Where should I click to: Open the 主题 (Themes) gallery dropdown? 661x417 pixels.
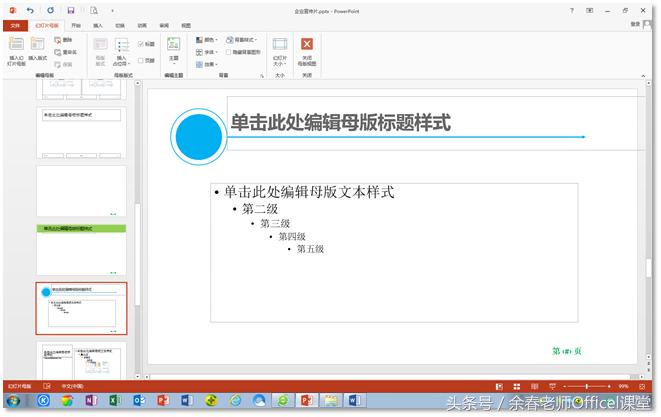[174, 50]
